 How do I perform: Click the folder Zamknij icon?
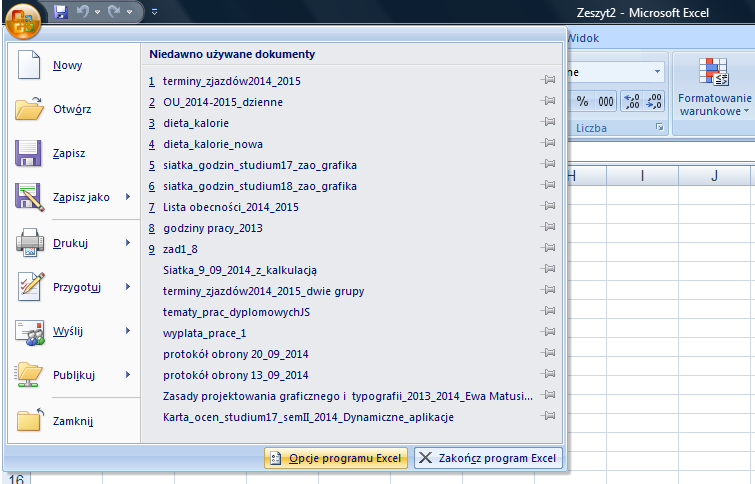click(30, 419)
